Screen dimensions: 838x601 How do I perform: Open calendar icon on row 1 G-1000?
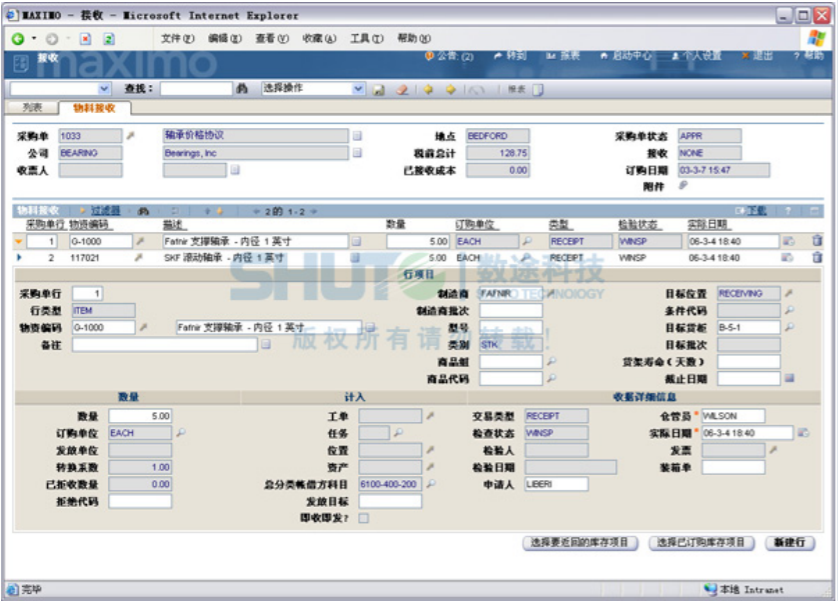tap(788, 241)
